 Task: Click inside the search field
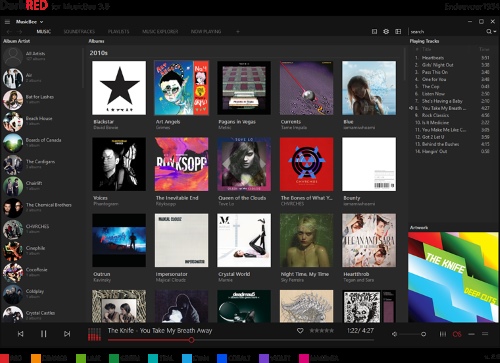(x=447, y=32)
